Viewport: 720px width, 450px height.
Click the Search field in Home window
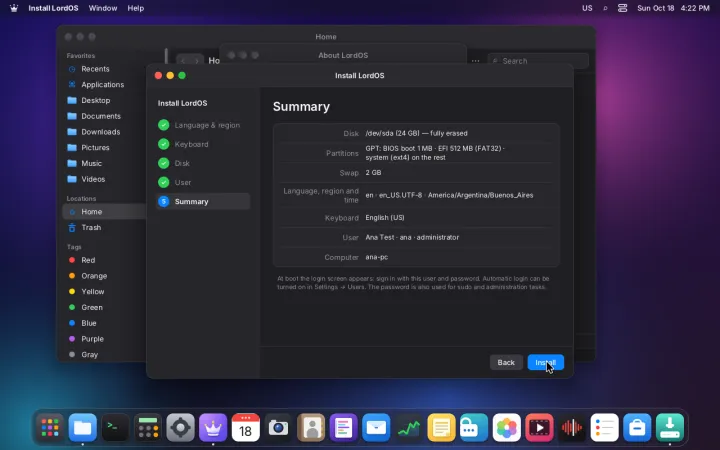[538, 61]
